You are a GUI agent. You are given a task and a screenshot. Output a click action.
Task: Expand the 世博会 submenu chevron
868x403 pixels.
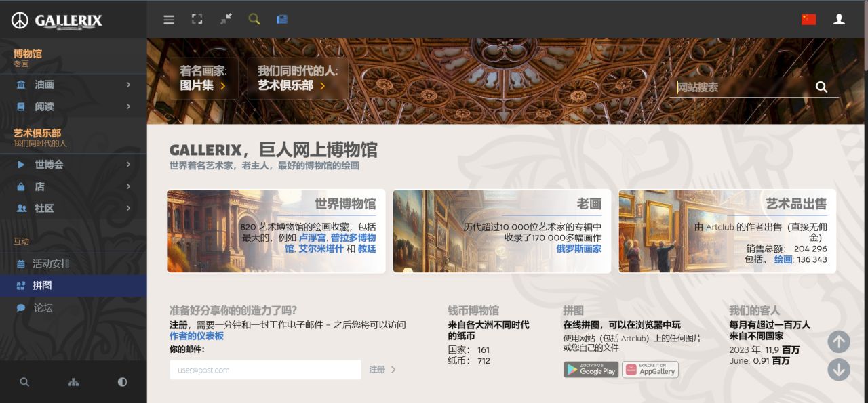128,165
